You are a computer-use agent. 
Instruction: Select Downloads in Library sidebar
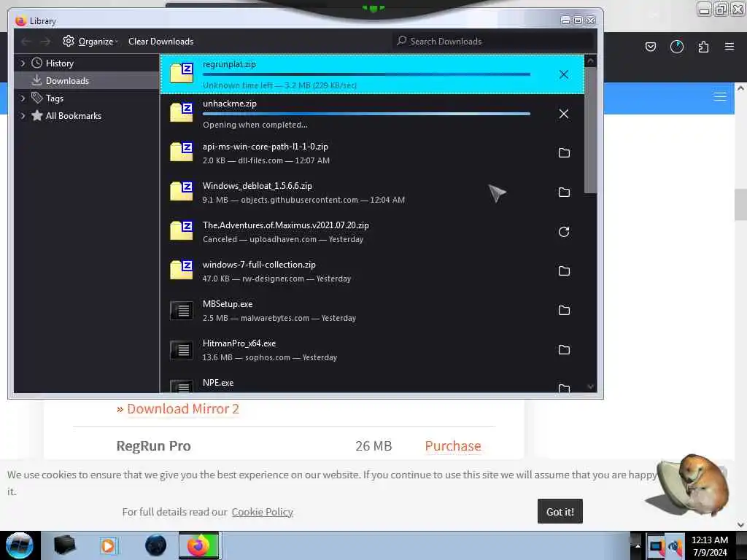click(x=87, y=80)
